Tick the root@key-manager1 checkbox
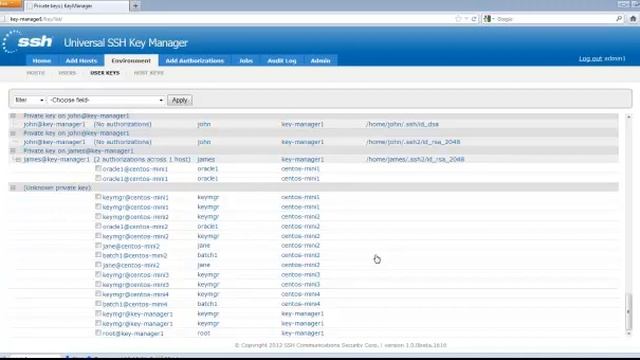 coord(98,333)
